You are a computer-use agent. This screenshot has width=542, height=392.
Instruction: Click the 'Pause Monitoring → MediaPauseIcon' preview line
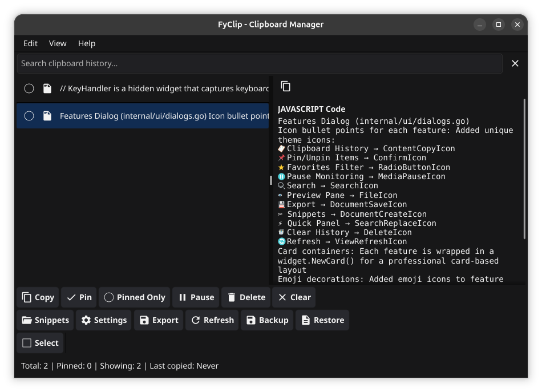[362, 177]
